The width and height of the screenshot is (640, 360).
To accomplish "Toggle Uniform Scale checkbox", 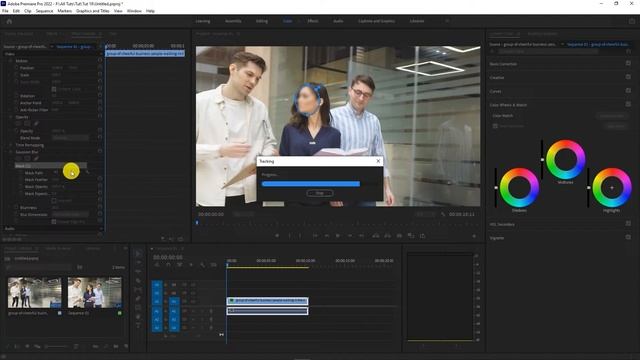I will pyautogui.click(x=54, y=89).
